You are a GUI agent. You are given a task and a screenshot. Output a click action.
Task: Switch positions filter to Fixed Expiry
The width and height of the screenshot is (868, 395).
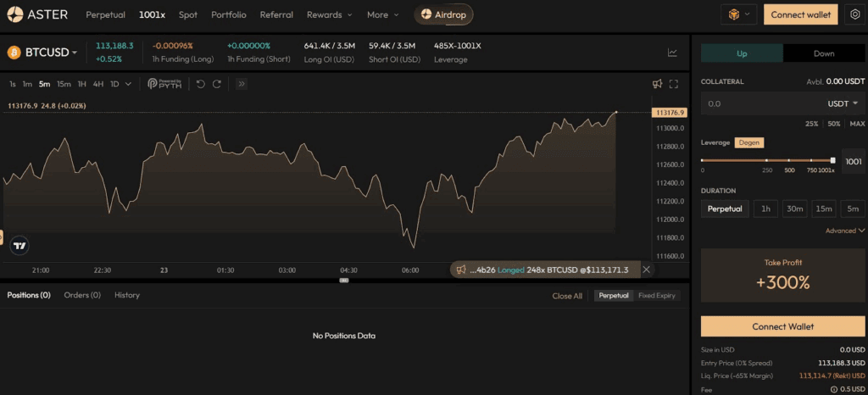[658, 296]
